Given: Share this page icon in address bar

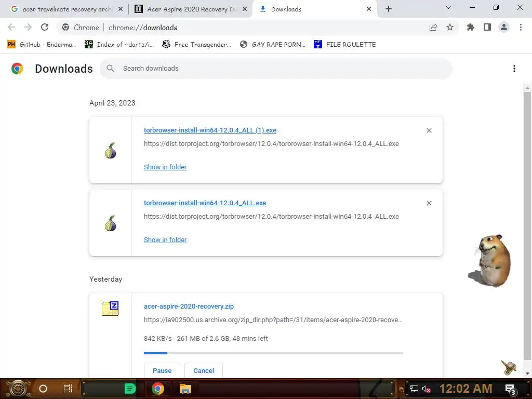Looking at the screenshot, I should [x=433, y=27].
